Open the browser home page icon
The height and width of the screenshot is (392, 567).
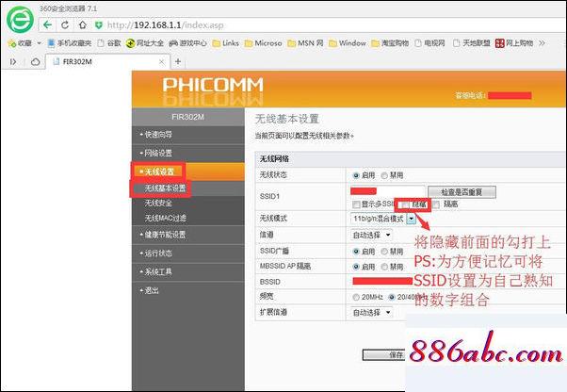coord(83,24)
